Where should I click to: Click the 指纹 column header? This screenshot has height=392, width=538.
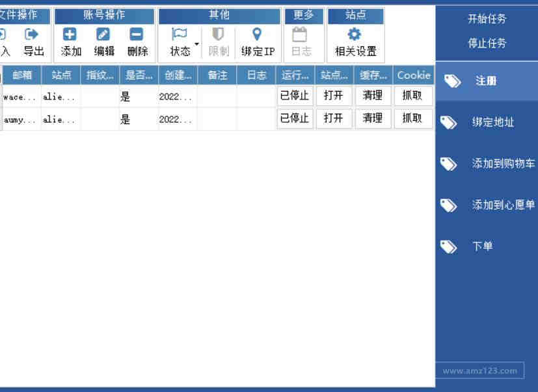[100, 75]
